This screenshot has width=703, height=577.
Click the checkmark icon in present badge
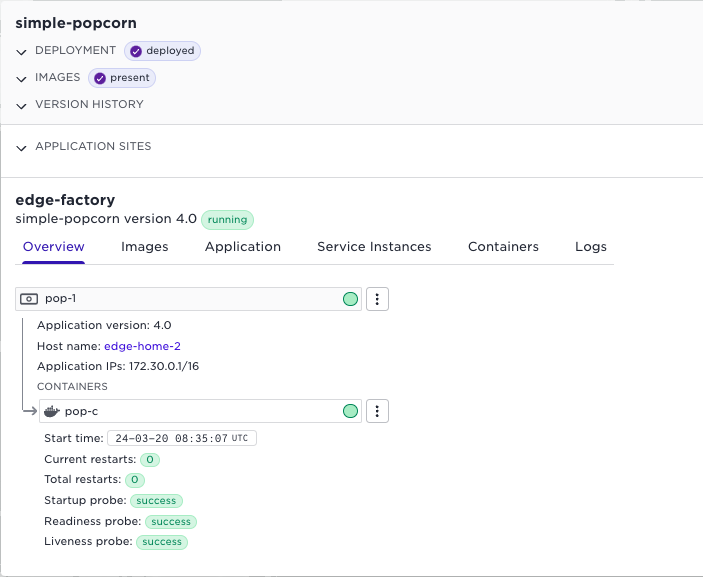point(100,78)
